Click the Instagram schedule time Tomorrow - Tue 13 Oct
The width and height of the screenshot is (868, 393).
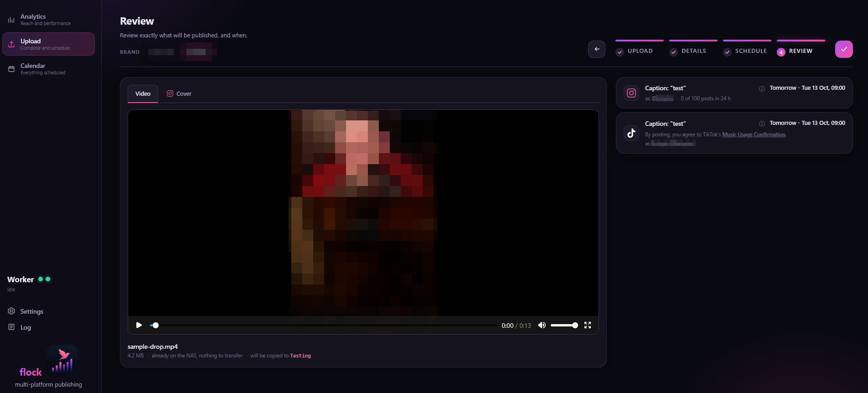click(x=807, y=88)
